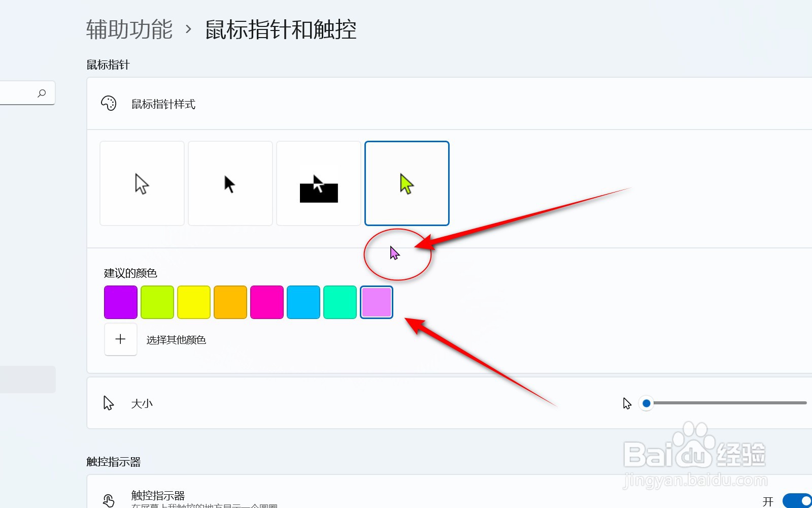Image resolution: width=812 pixels, height=508 pixels.
Task: Select the inverted mouse pointer style
Action: pos(319,183)
